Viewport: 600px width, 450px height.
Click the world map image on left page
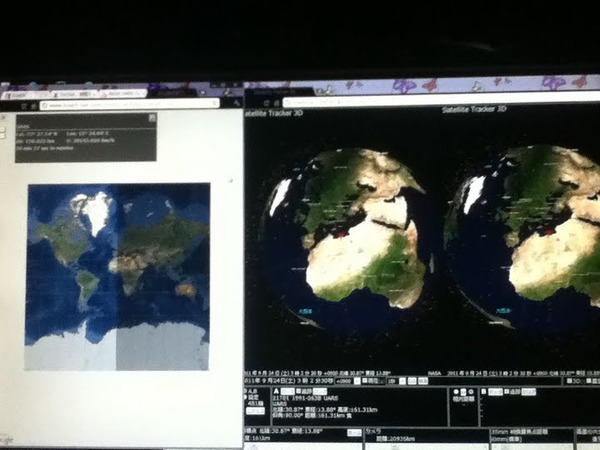(x=117, y=277)
